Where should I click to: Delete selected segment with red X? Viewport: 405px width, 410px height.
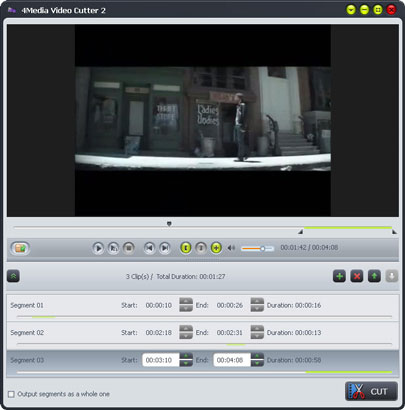click(x=357, y=276)
